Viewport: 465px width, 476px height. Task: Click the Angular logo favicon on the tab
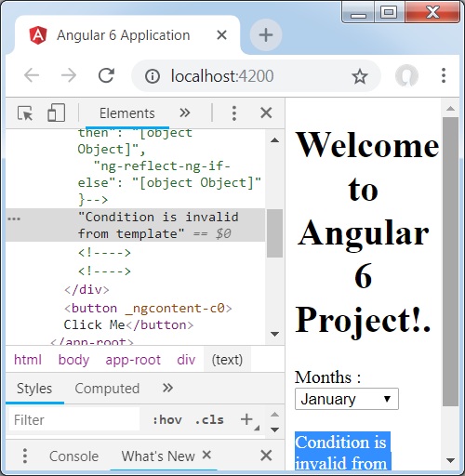pyautogui.click(x=38, y=35)
